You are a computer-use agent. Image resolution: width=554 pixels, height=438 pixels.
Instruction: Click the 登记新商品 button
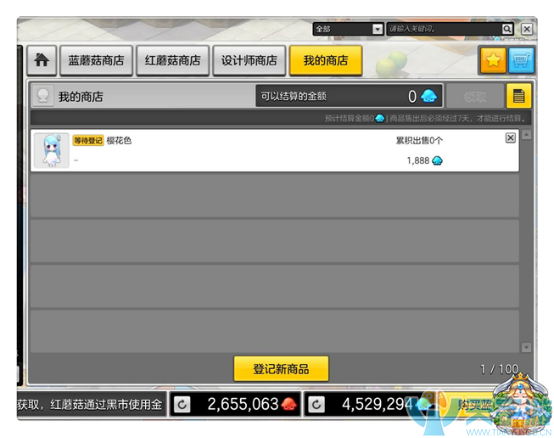(281, 369)
